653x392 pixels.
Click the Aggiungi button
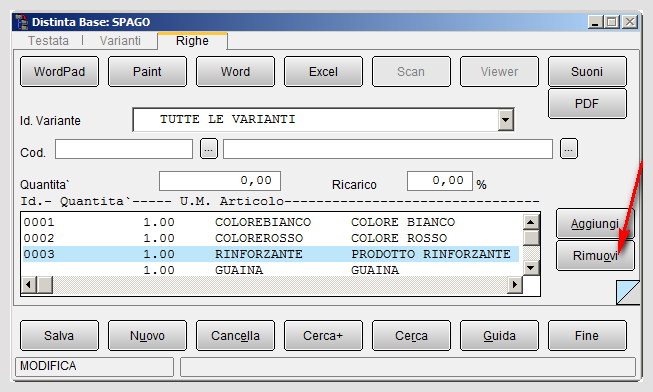point(595,224)
